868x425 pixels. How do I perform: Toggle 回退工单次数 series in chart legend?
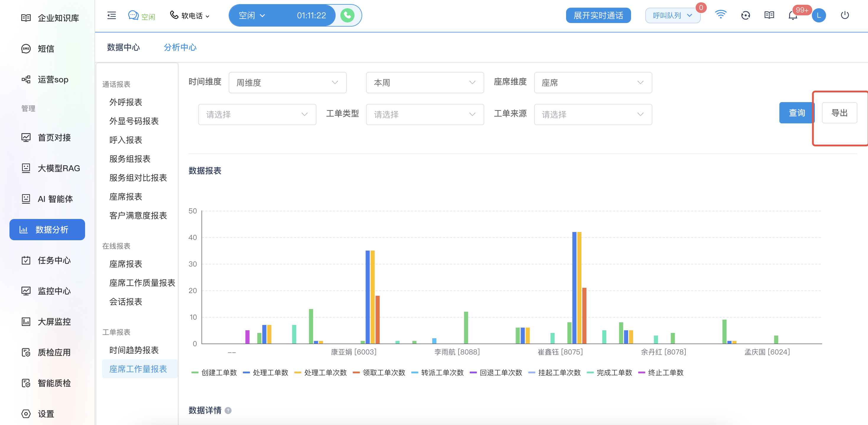click(x=496, y=372)
